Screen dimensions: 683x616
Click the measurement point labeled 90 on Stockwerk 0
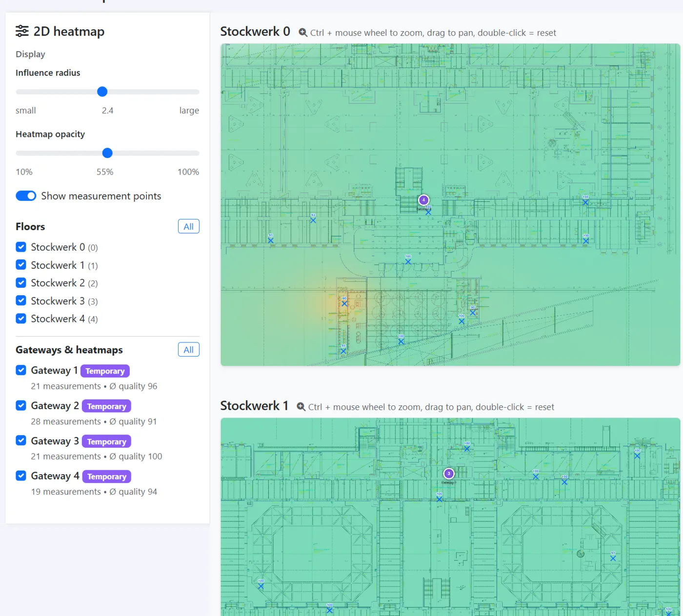point(472,312)
